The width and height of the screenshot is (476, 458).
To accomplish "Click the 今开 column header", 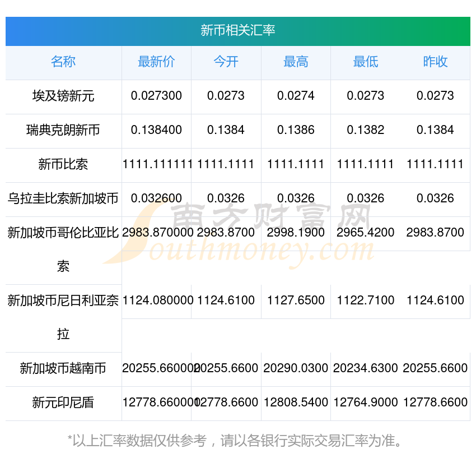I will point(226,62).
